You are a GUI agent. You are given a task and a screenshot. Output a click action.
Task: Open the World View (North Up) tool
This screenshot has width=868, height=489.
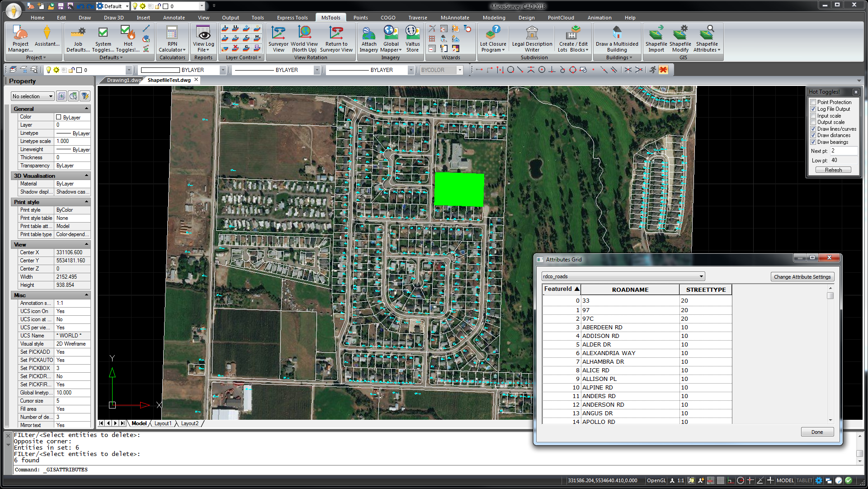click(304, 38)
